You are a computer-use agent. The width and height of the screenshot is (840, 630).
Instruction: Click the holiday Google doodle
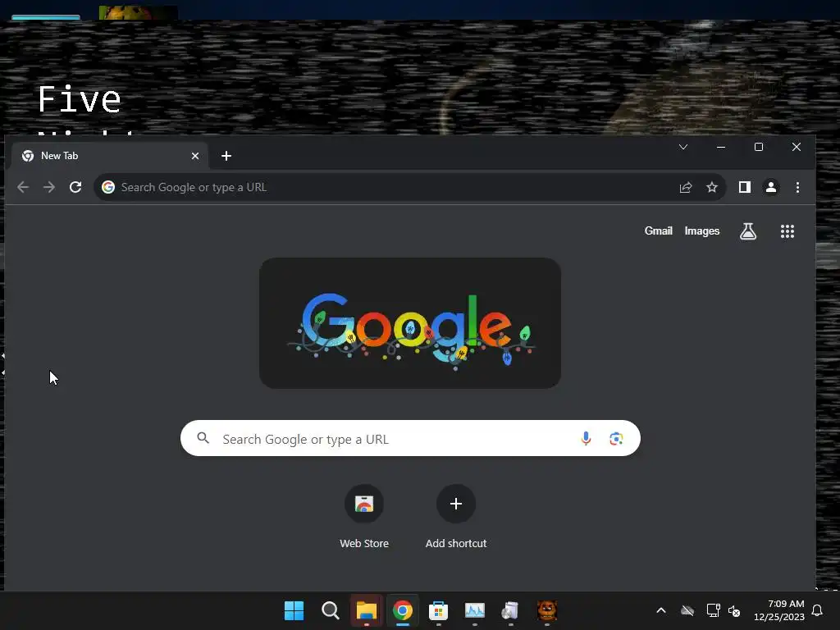coord(410,323)
